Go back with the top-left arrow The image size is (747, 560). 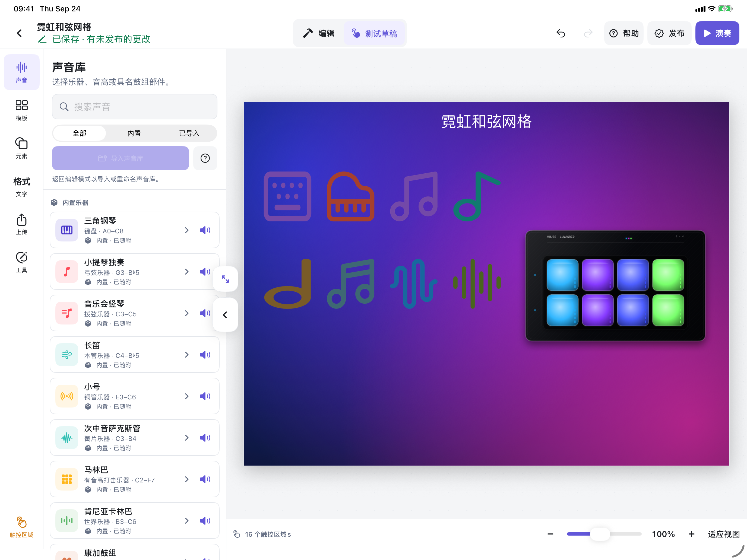pyautogui.click(x=19, y=33)
